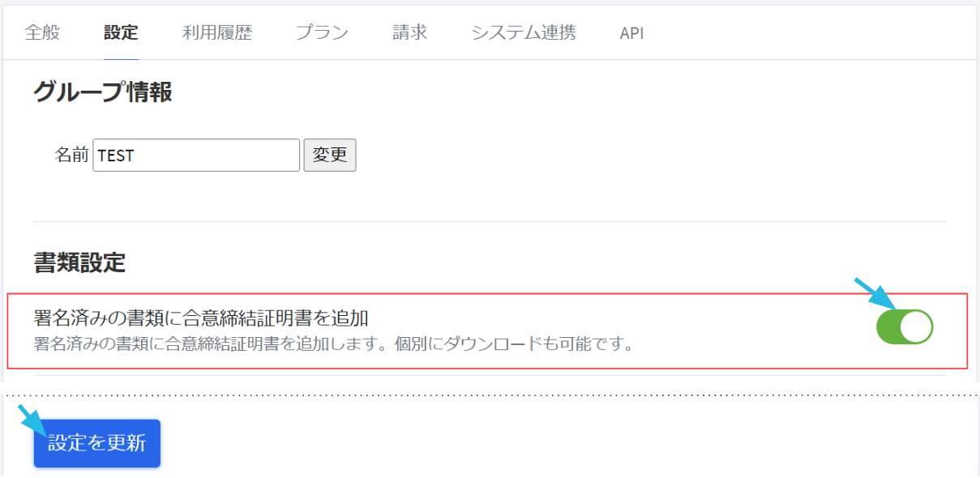Screen dimensions: 980x478
Task: Click the 設定を更新 button
Action: point(97,443)
